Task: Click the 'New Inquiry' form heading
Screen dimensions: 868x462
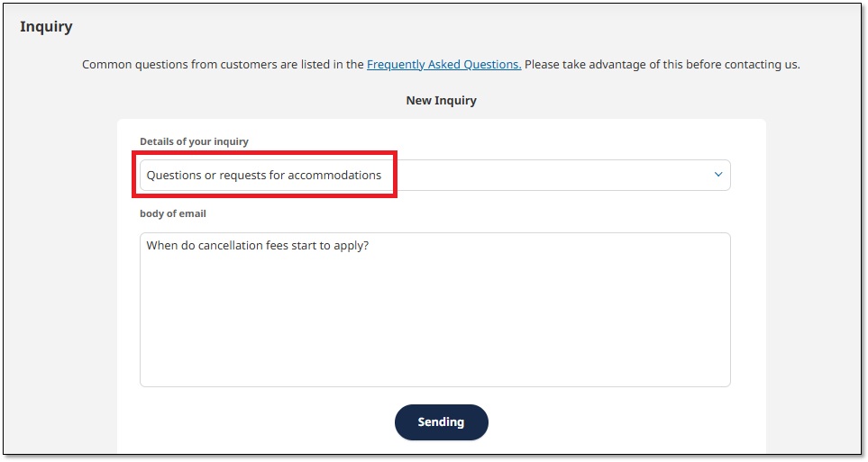Action: click(441, 101)
